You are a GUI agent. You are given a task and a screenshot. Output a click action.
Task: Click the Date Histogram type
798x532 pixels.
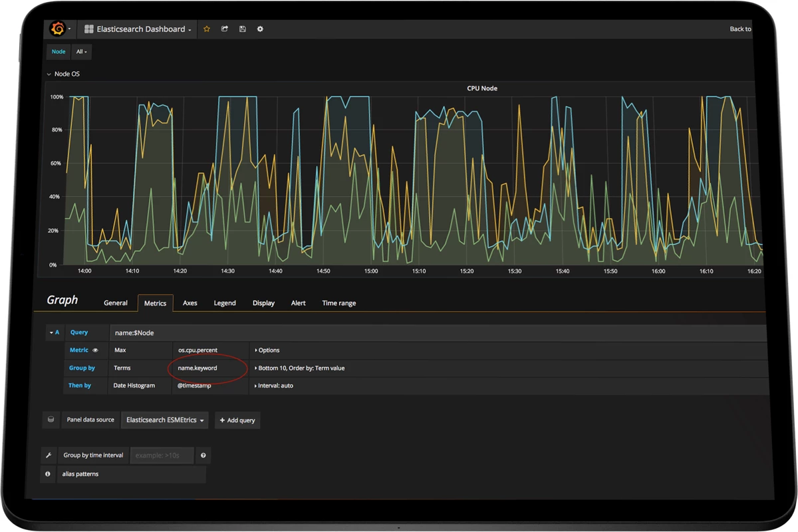tap(140, 386)
